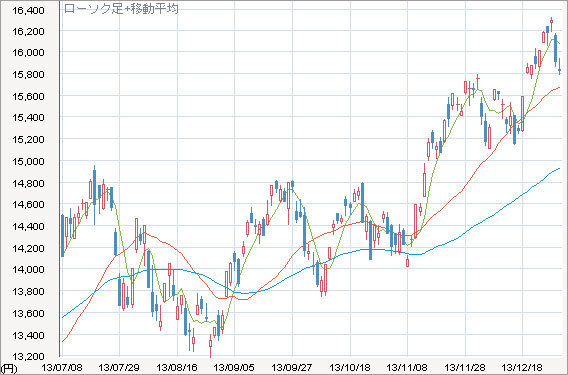Click the 13,200 price axis label
Viewport: 568px width, 375px height.
pyautogui.click(x=28, y=357)
